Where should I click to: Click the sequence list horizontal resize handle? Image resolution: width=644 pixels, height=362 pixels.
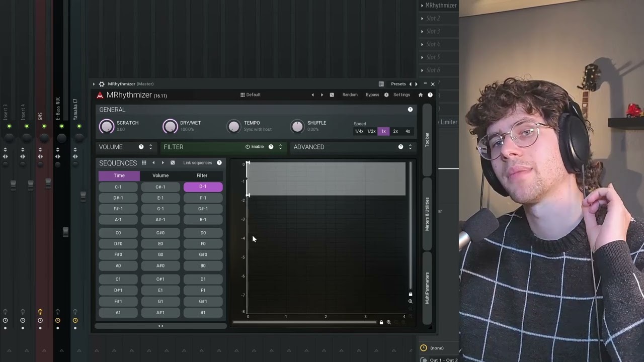[160, 326]
